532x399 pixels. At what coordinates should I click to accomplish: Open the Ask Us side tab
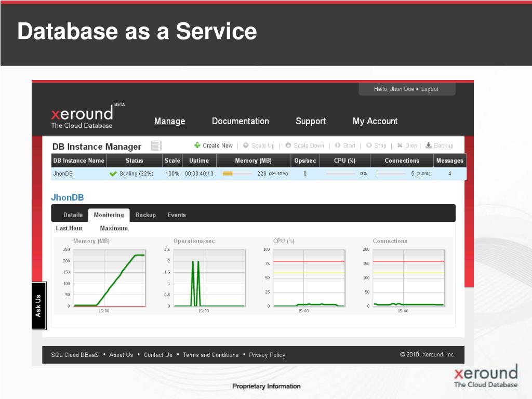(38, 305)
